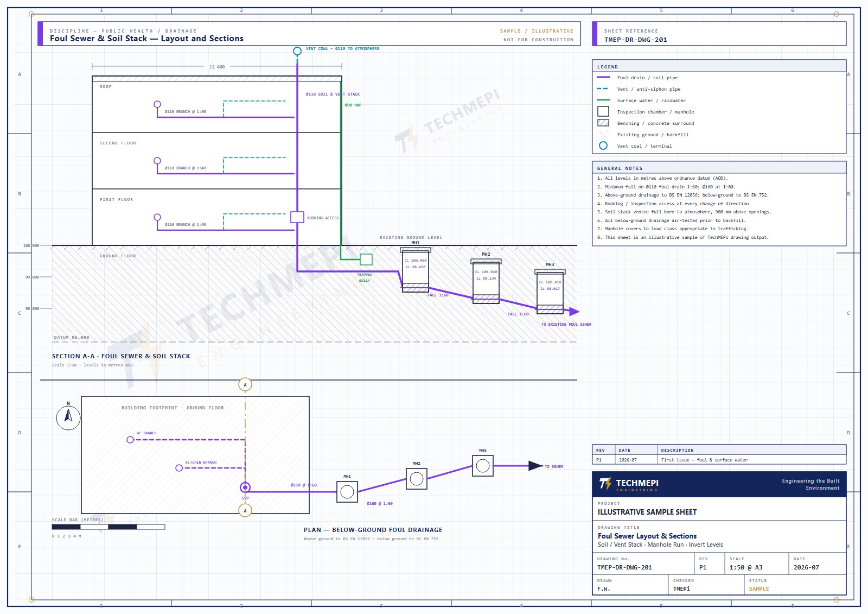Click the legend inspection chamber square symbol
The width and height of the screenshot is (868, 614).
click(603, 111)
